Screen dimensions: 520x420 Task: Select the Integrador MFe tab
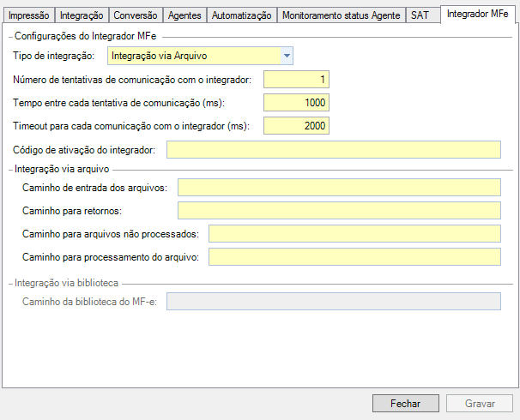click(x=478, y=15)
